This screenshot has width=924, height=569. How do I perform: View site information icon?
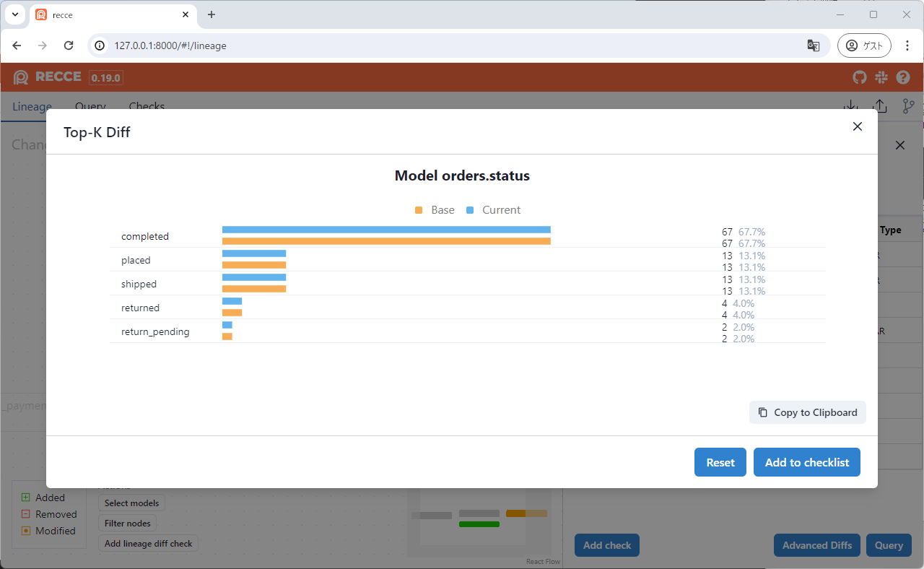(100, 45)
